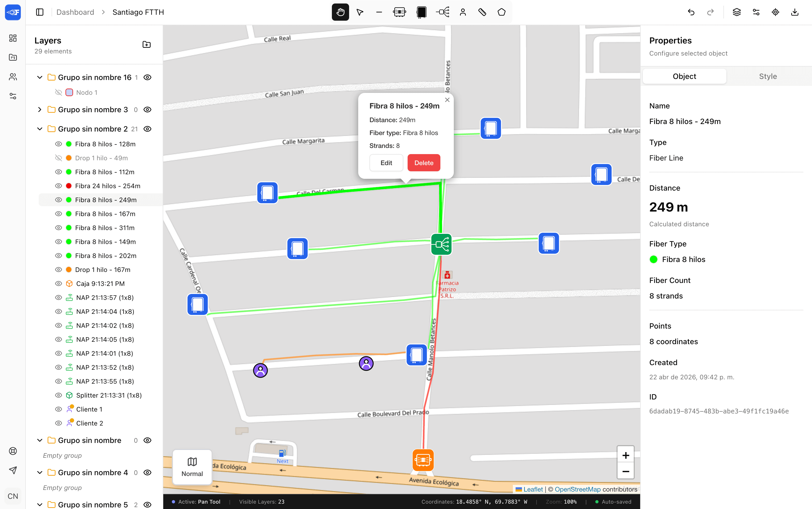Undo the last action
The width and height of the screenshot is (812, 509).
[x=691, y=12]
